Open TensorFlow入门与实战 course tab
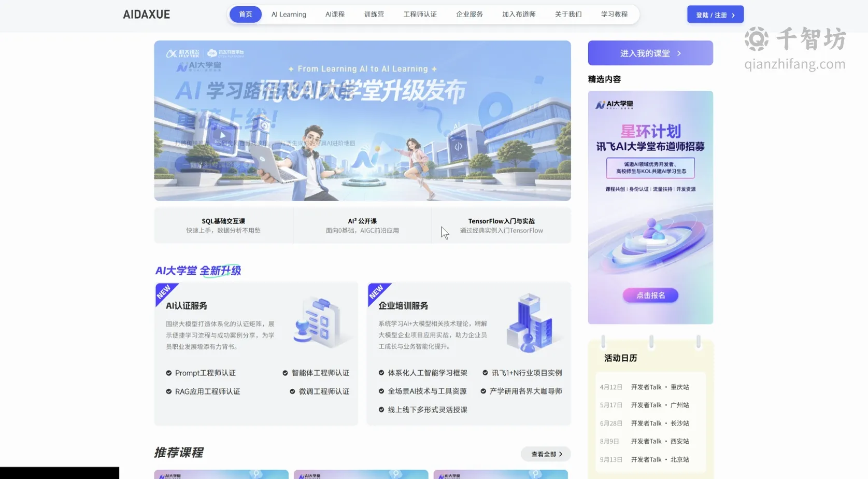 tap(502, 226)
